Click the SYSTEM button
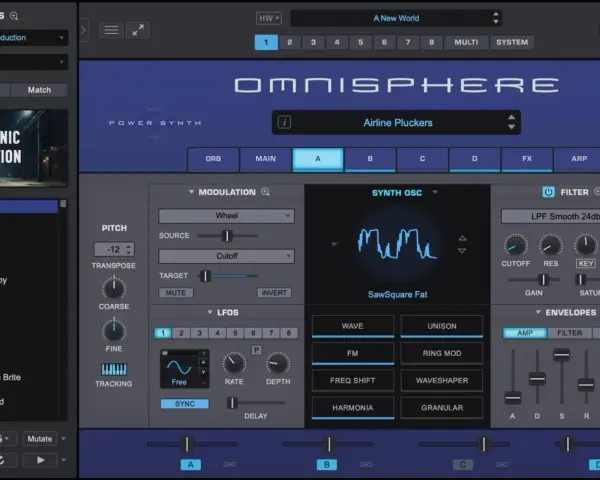 click(512, 42)
